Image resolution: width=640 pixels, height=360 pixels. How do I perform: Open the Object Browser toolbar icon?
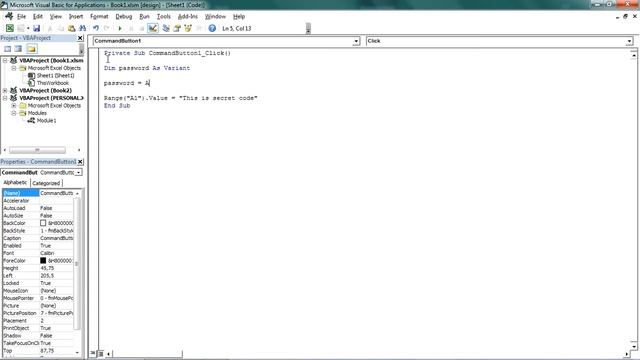(x=188, y=28)
